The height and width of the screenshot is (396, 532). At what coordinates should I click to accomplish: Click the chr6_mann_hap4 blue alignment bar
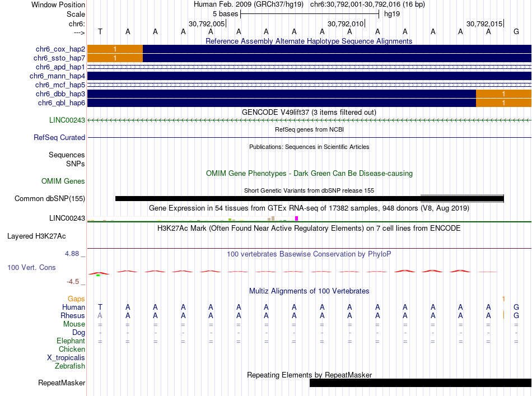point(310,76)
